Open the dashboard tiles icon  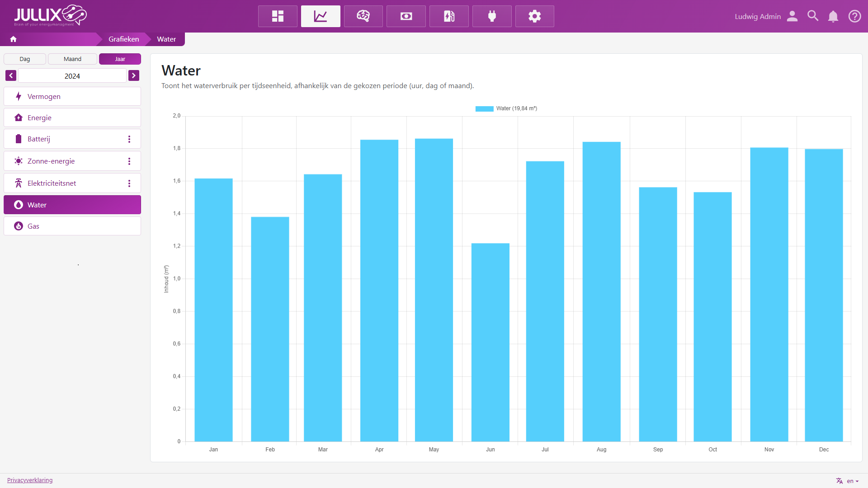[278, 16]
